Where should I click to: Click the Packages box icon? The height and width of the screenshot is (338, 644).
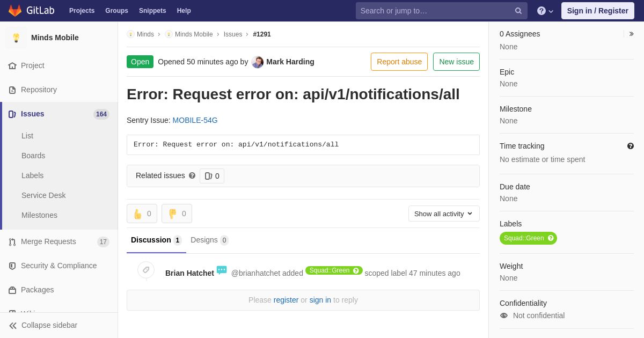point(12,290)
